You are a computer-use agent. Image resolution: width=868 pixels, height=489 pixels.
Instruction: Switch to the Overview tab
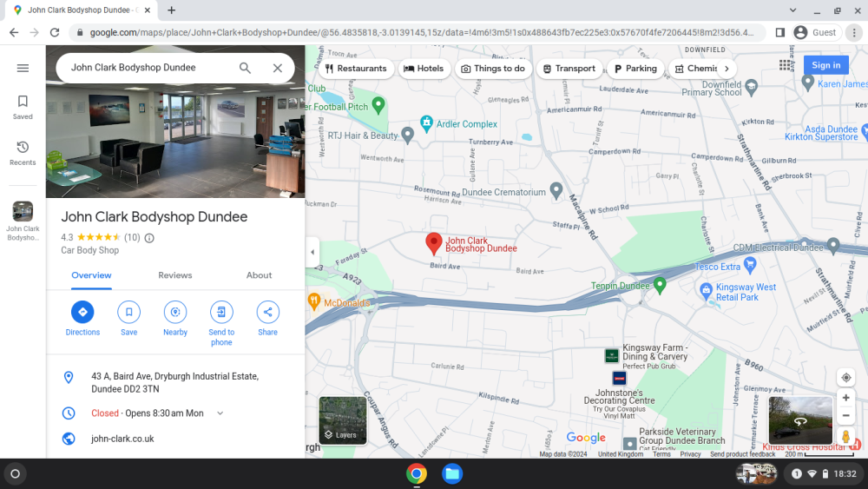click(x=91, y=275)
